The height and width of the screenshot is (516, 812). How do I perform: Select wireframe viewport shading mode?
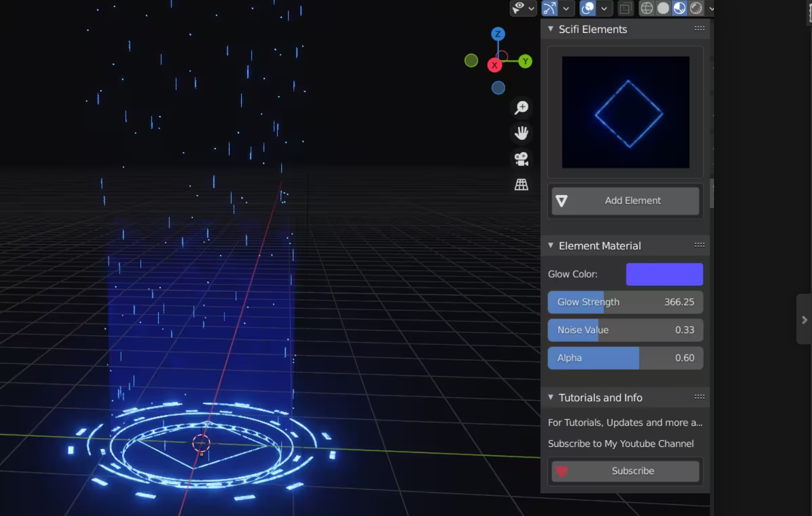tap(647, 8)
